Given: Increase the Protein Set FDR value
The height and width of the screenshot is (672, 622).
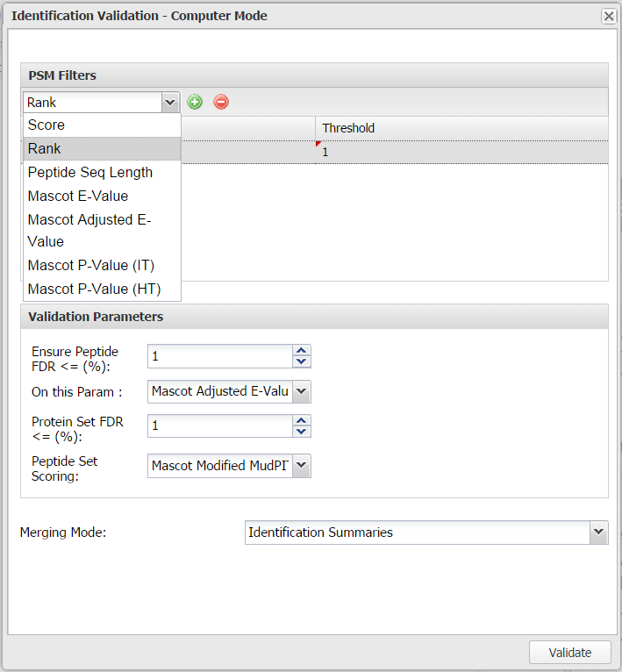Looking at the screenshot, I should [x=302, y=420].
